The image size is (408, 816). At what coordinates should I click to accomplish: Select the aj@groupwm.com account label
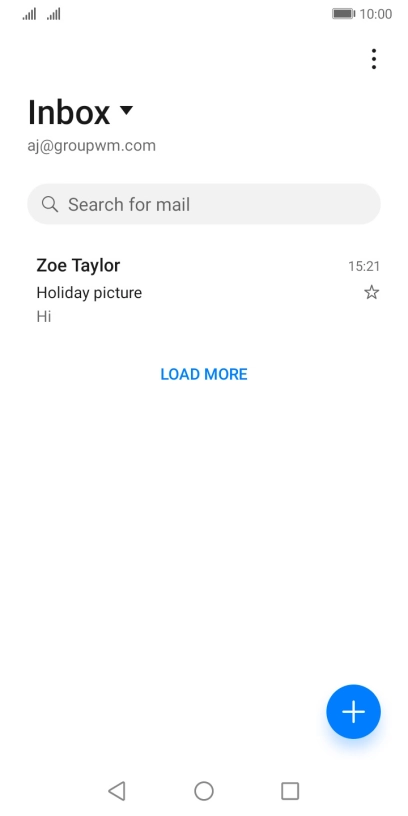tap(92, 146)
